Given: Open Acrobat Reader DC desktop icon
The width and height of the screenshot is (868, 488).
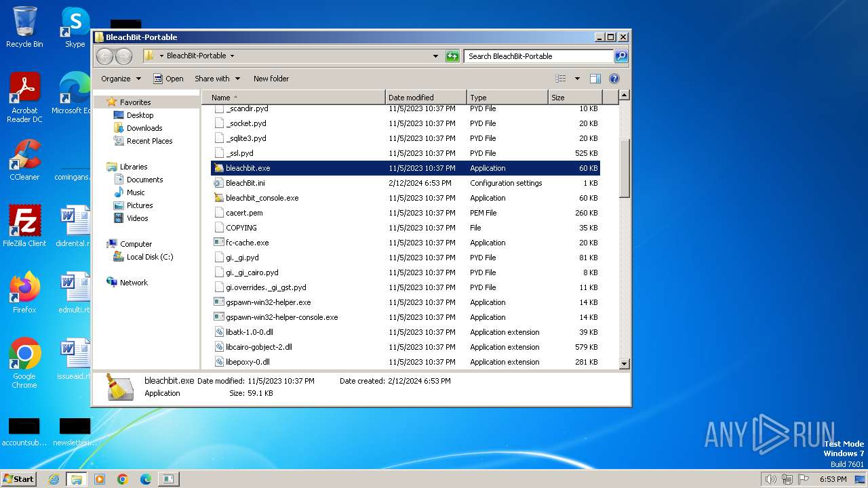Looking at the screenshot, I should tap(24, 98).
